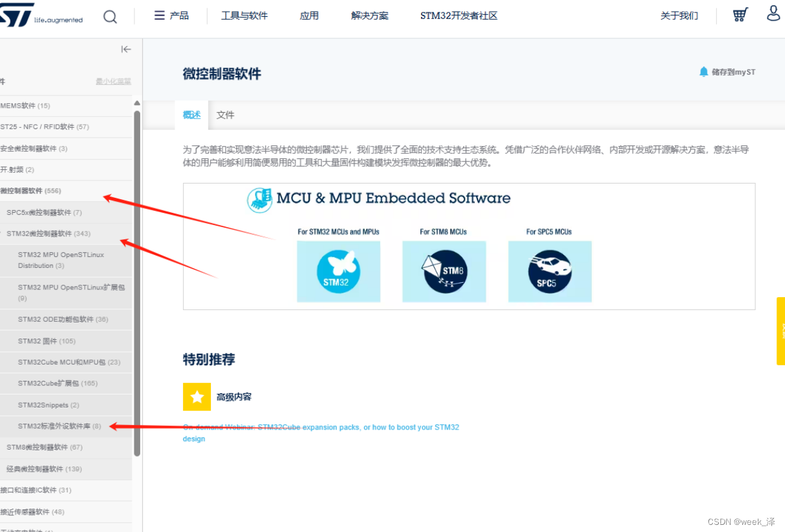The height and width of the screenshot is (532, 785).
Task: Select the STM32 butterfly icon tile
Action: [x=339, y=272]
